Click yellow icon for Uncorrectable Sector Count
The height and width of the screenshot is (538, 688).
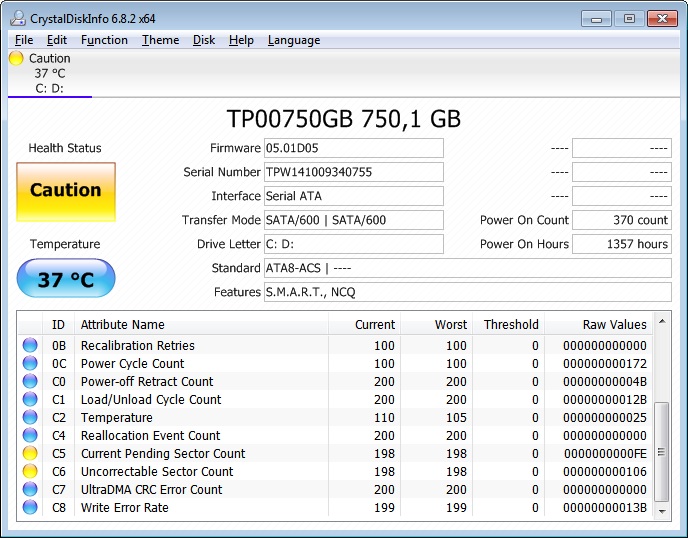[x=30, y=471]
